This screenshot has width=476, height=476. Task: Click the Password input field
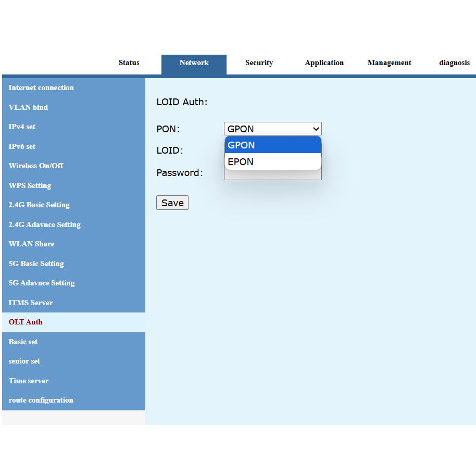point(272,175)
